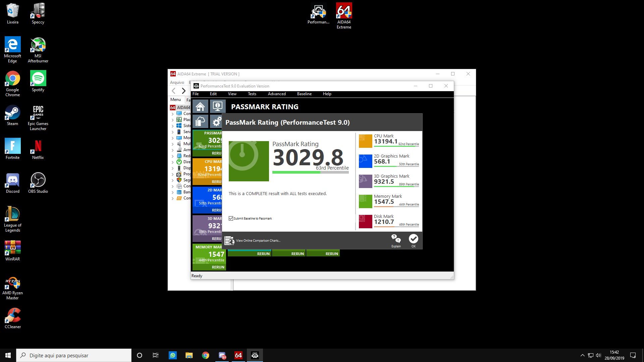The image size is (644, 362).
Task: Expand the 'Mul' tree node in AIDA64
Action: pyautogui.click(x=172, y=144)
